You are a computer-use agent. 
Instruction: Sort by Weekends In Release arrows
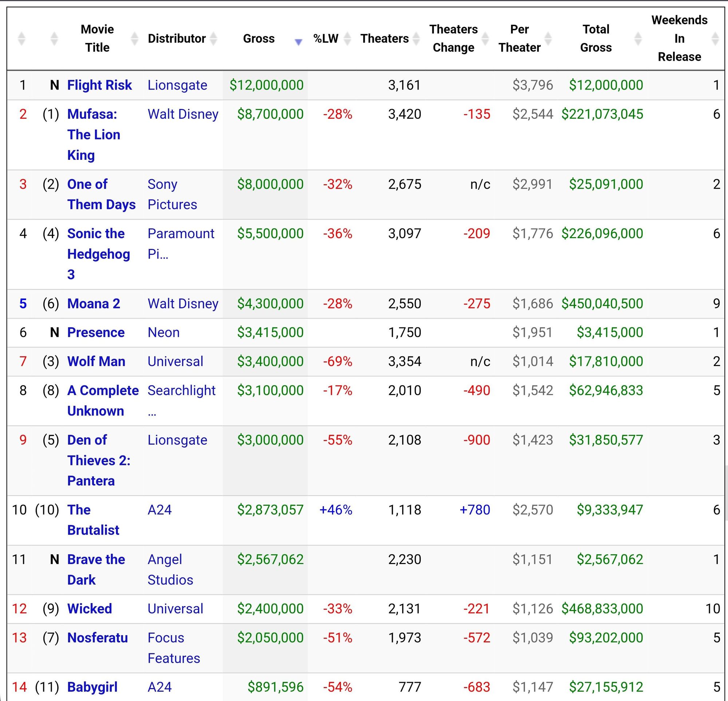point(715,39)
